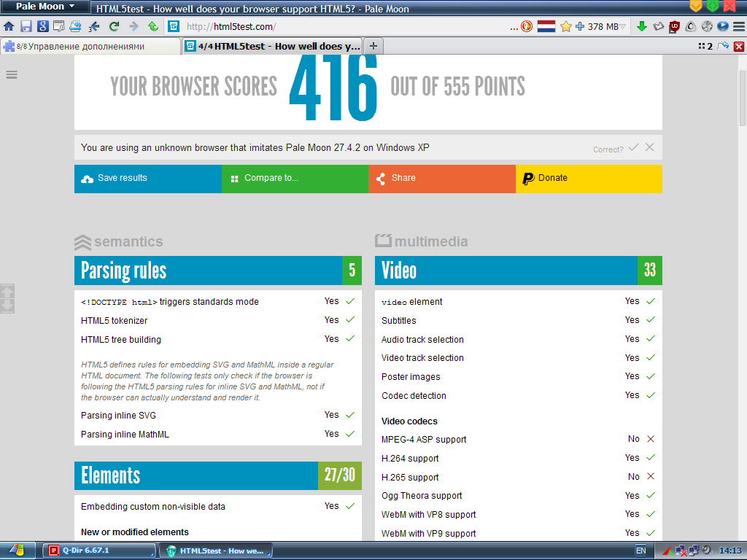Open the uBlock Origin shield icon
This screenshot has height=560, width=747.
(674, 27)
